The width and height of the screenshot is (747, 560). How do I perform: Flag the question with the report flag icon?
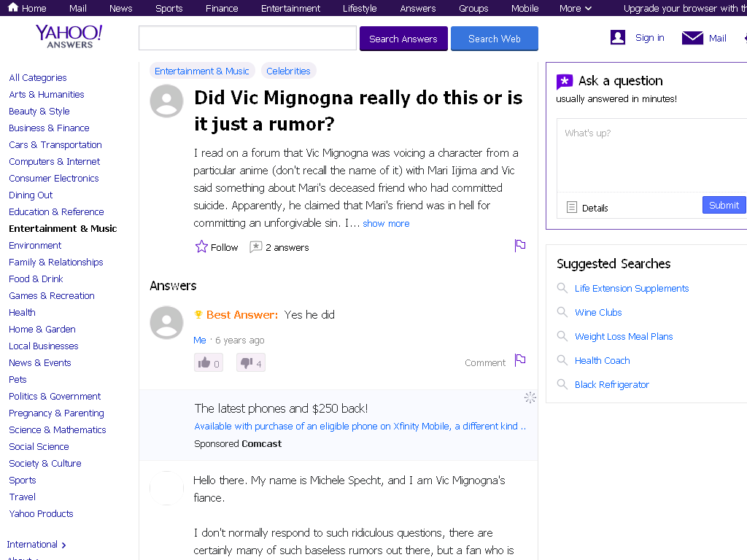(x=519, y=246)
